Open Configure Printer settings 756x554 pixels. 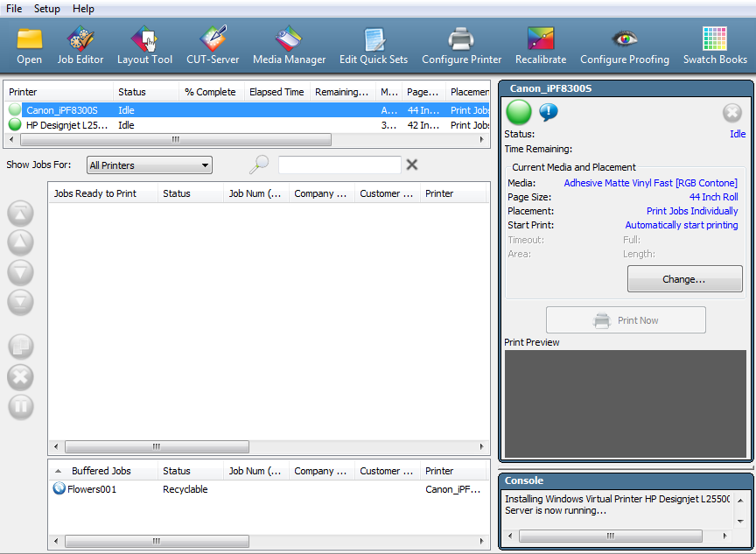(x=461, y=46)
